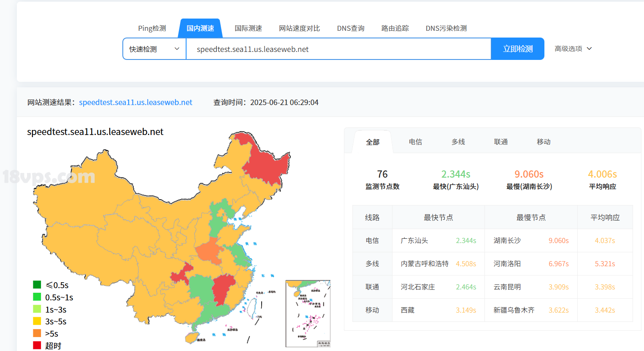Click the fastest 2.344s value
The height and width of the screenshot is (351, 644).
[x=456, y=174]
